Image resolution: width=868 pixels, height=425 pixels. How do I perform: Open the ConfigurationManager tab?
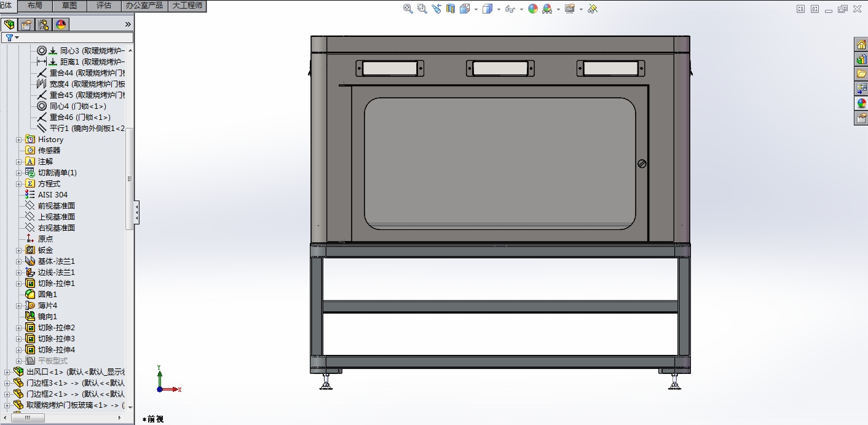pyautogui.click(x=44, y=25)
